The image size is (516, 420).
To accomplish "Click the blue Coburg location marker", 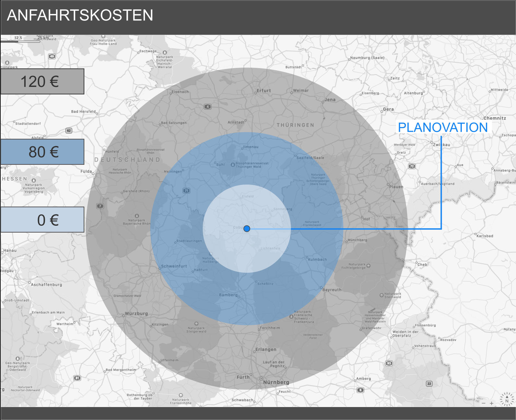I will tap(247, 229).
